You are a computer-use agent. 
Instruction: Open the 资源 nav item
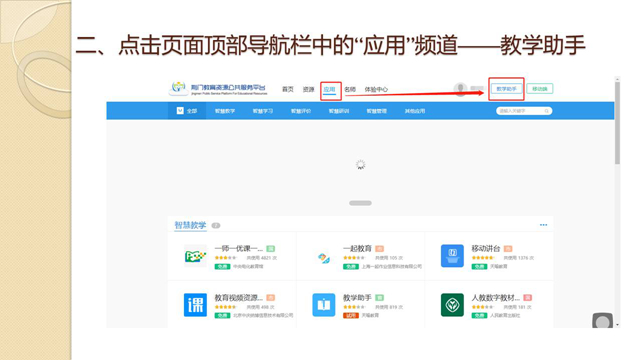pos(309,89)
